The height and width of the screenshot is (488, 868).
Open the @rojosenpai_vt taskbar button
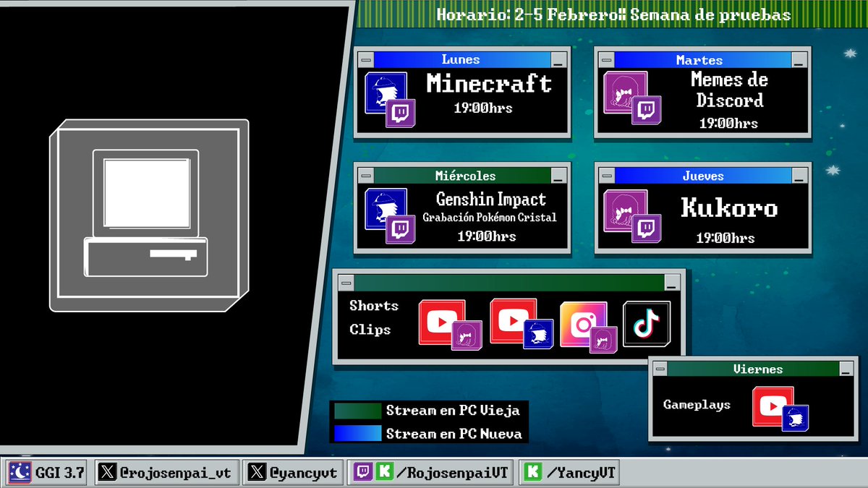point(166,474)
